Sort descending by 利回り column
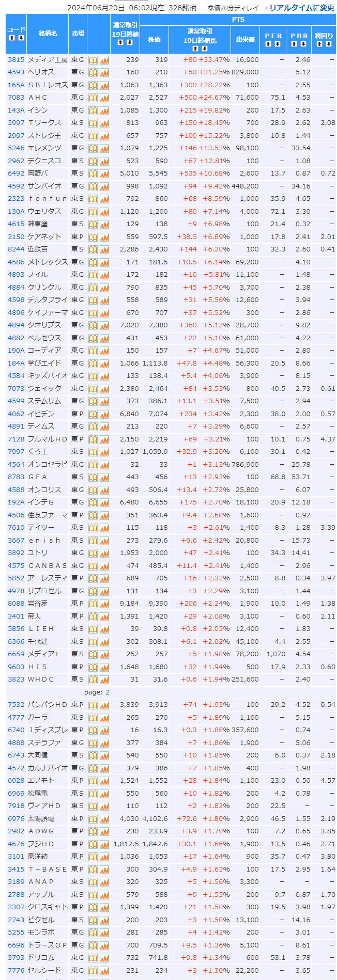Image resolution: width=337 pixels, height=980 pixels. point(329,44)
